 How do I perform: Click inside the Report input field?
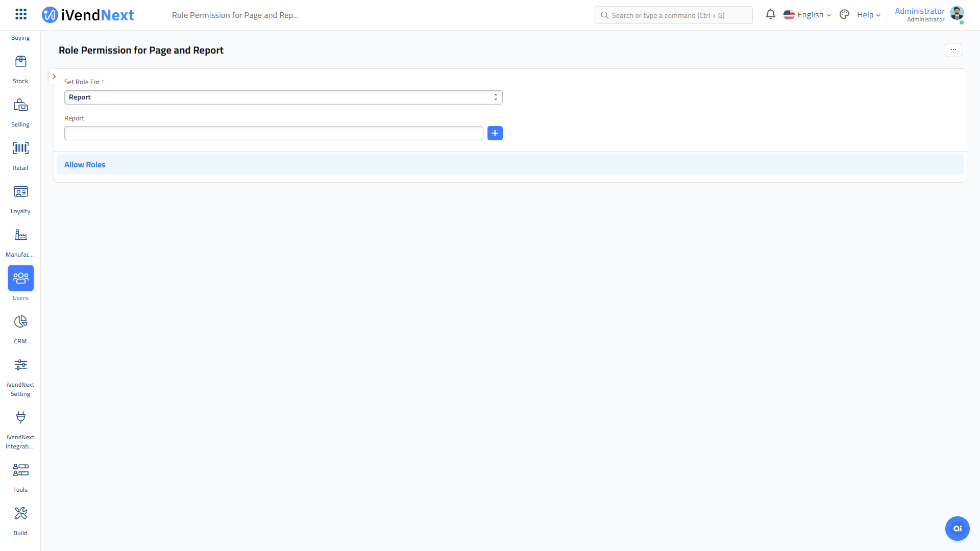coord(273,133)
